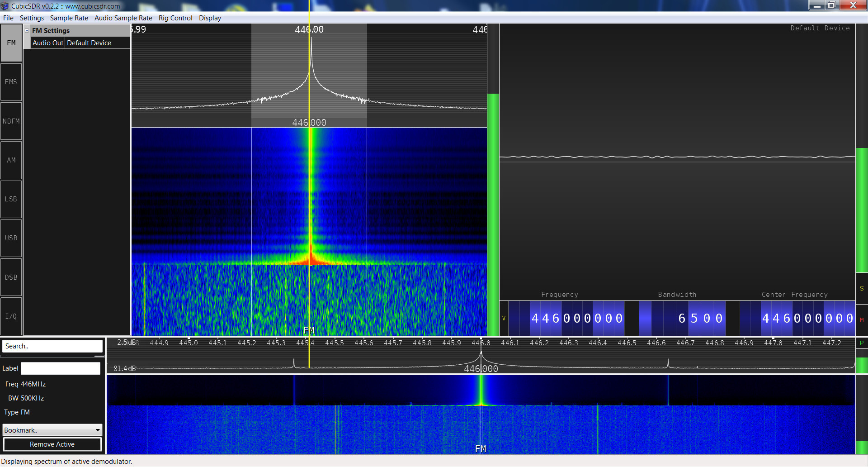
Task: Switch to DSB demodulation mode
Action: (11, 277)
